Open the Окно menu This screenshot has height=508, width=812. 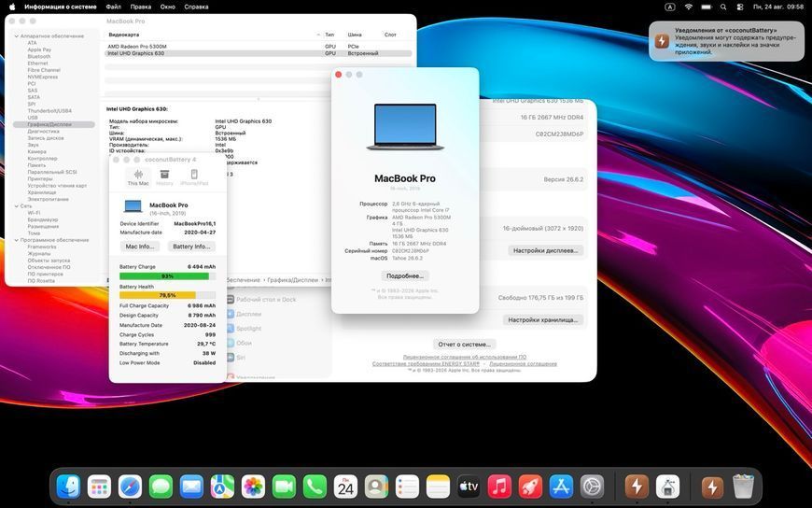(x=168, y=7)
